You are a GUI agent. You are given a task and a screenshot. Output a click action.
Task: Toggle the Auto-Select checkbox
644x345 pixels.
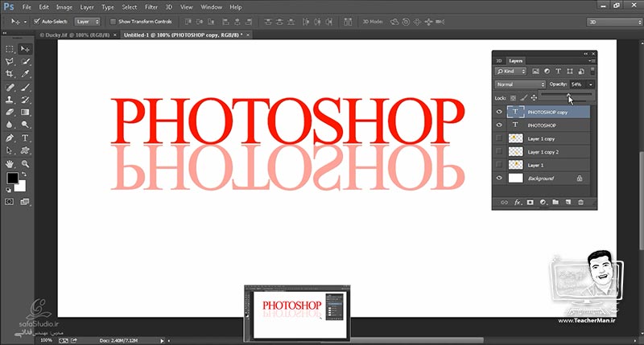(37, 22)
